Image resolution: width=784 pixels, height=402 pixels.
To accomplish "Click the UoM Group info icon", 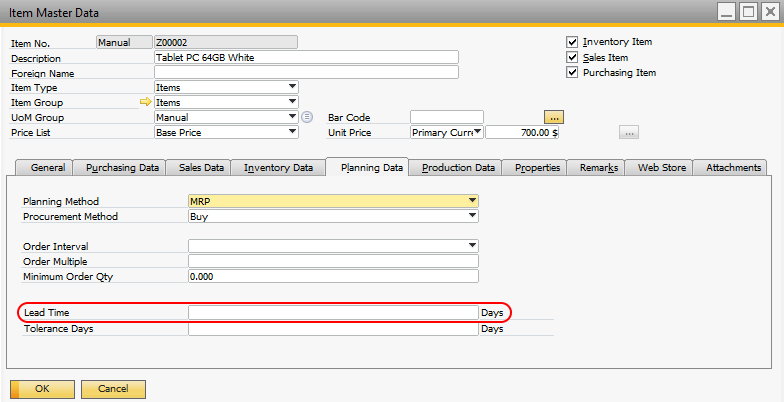I will tap(307, 117).
